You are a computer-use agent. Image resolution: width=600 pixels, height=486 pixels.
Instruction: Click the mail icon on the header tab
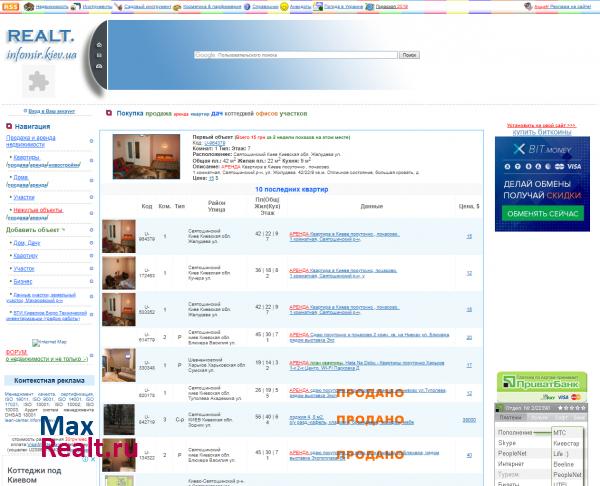[99, 55]
